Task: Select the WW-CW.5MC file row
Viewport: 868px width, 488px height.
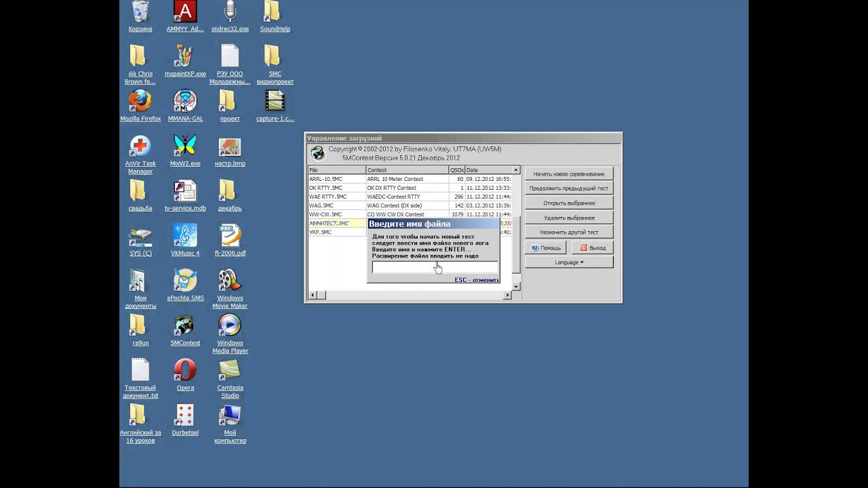Action: (410, 214)
